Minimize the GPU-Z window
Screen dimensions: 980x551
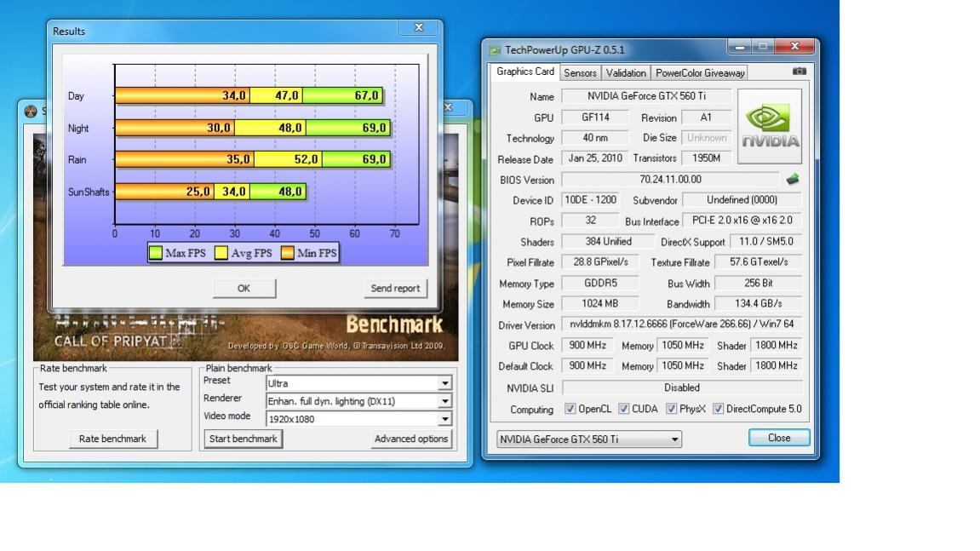pyautogui.click(x=740, y=46)
